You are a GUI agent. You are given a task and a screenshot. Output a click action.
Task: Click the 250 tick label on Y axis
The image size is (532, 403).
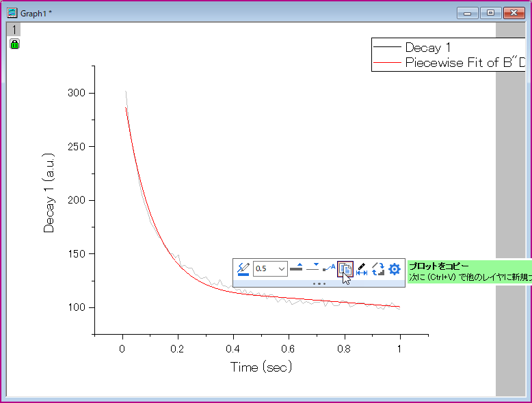pyautogui.click(x=77, y=146)
